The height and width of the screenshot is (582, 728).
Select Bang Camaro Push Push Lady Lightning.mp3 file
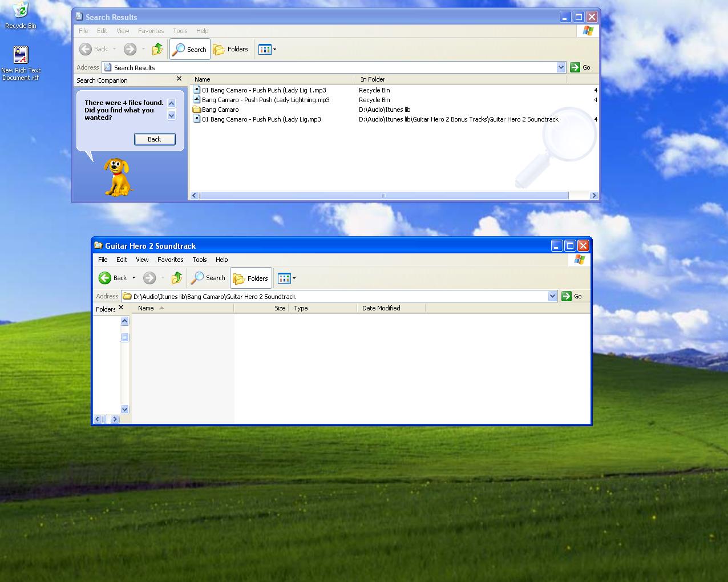262,100
